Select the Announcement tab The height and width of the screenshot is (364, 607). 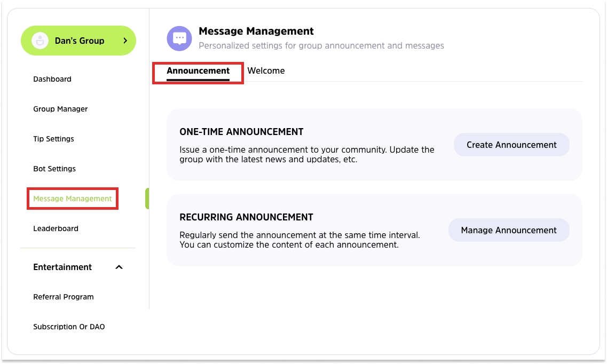[198, 70]
